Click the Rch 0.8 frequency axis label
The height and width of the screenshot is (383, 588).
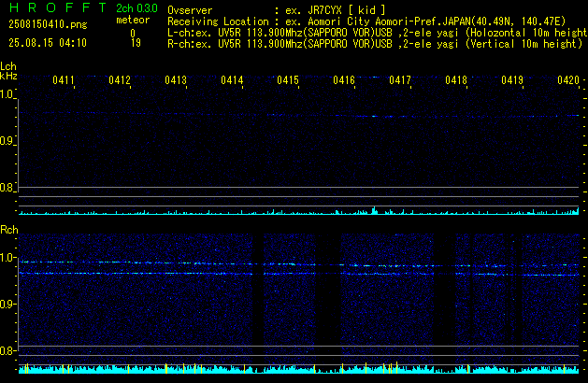(7, 350)
